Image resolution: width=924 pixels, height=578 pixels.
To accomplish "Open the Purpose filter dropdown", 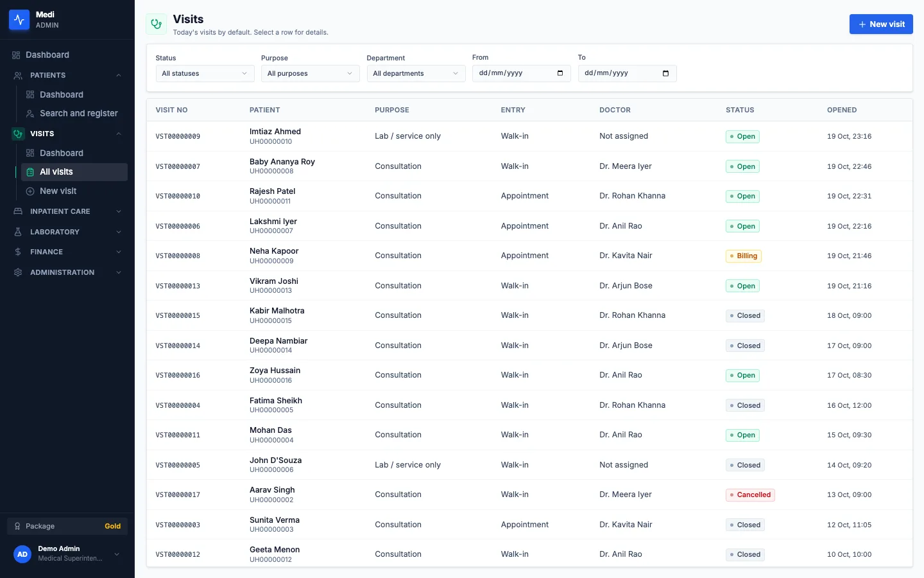I will pos(311,73).
